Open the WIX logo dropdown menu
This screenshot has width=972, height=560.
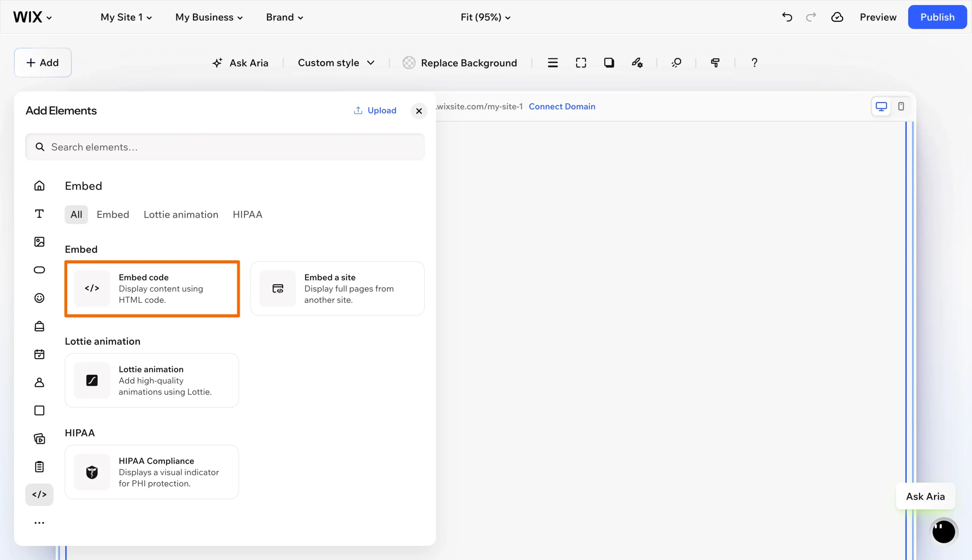click(x=32, y=17)
